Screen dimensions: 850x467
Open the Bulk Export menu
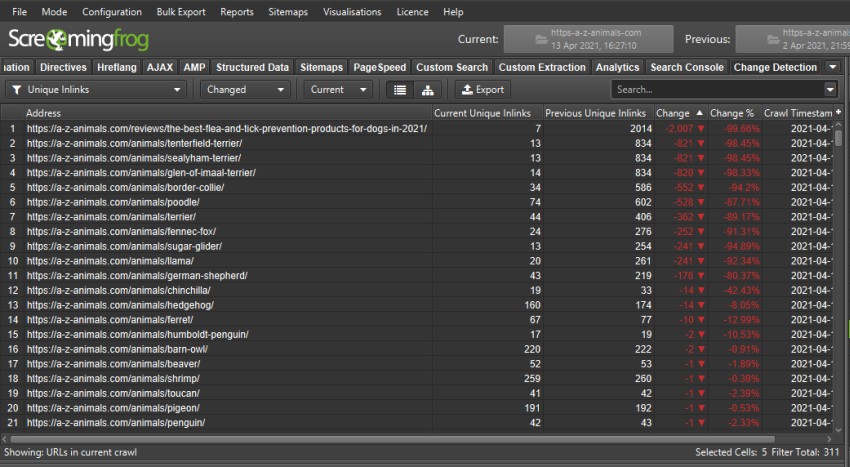[181, 12]
